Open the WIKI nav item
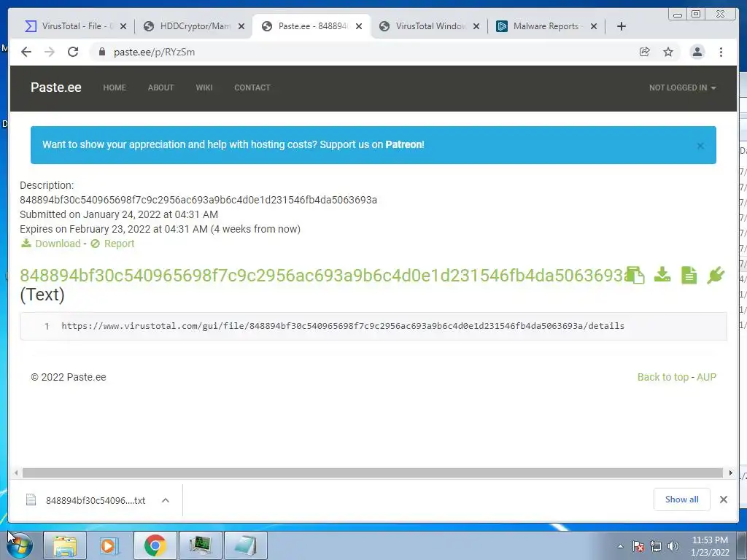747x560 pixels. coord(204,87)
